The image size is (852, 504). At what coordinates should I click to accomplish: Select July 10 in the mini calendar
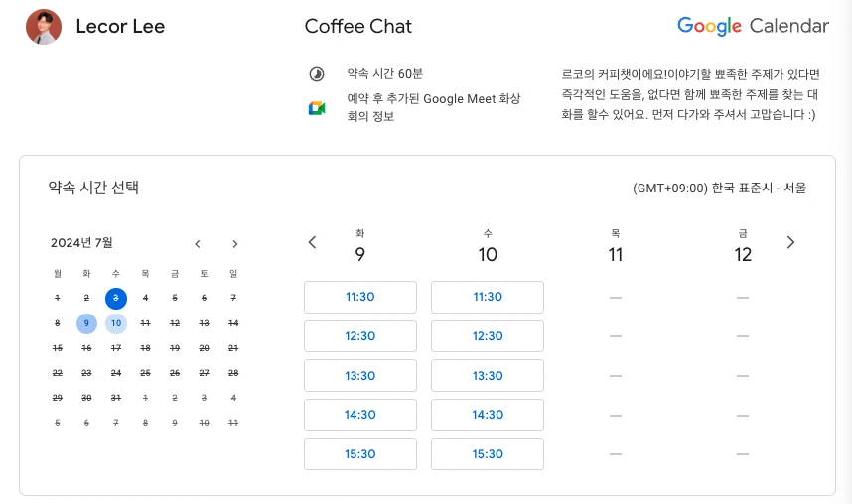116,323
